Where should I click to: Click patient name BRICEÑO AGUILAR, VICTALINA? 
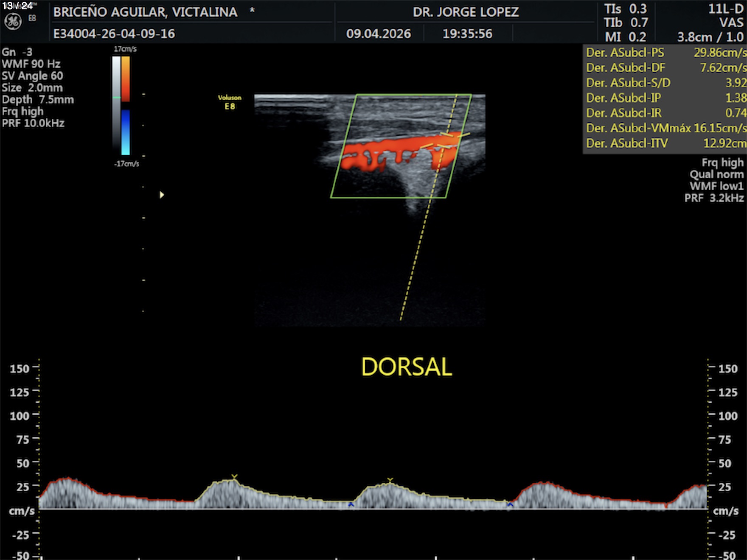click(145, 12)
